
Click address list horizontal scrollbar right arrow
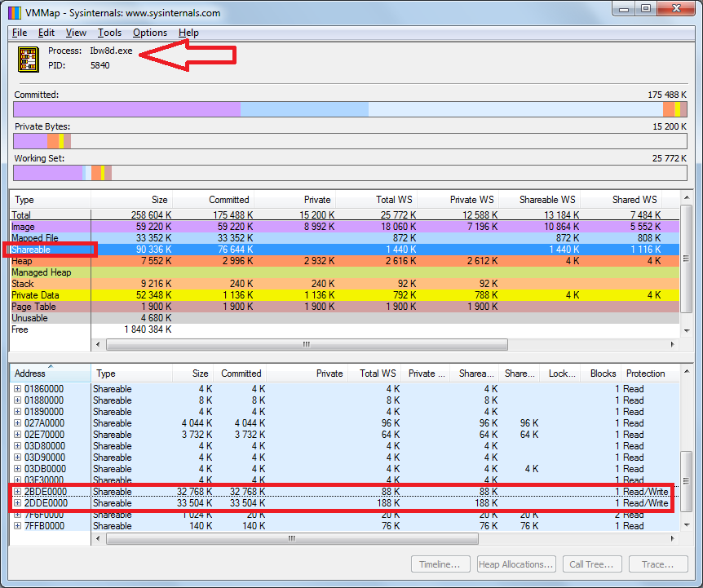click(x=673, y=537)
